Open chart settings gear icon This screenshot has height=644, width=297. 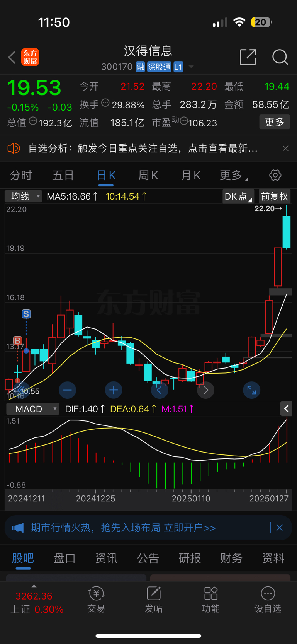pos(275,175)
